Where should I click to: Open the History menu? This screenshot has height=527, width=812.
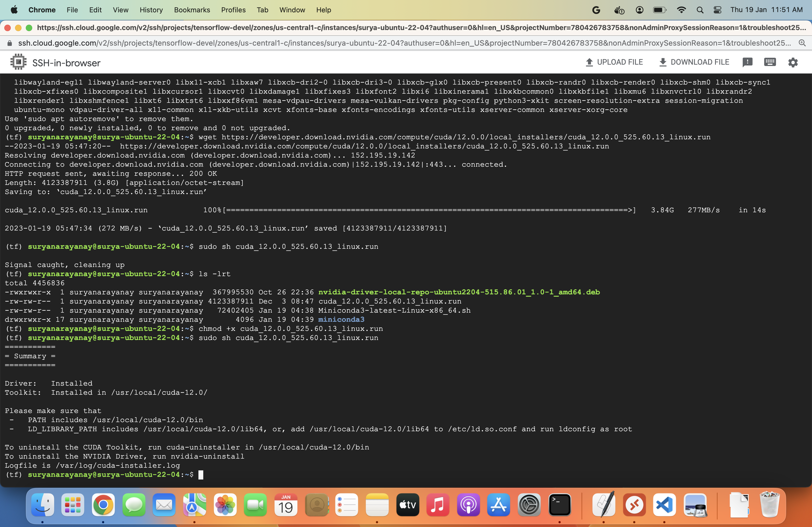click(151, 10)
